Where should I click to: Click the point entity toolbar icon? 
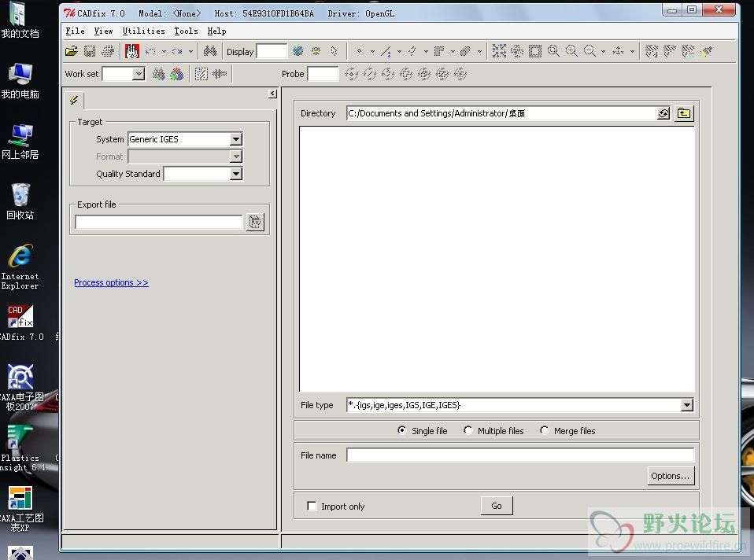(x=359, y=51)
